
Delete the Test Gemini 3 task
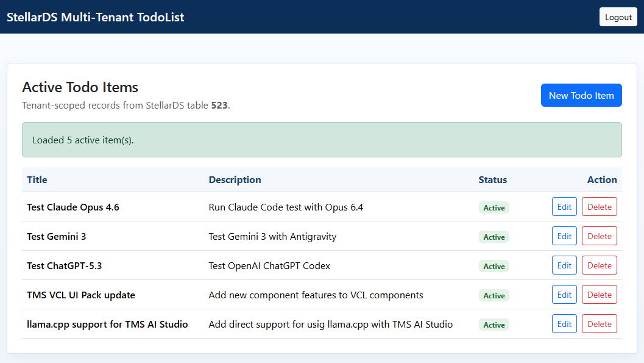tap(599, 235)
